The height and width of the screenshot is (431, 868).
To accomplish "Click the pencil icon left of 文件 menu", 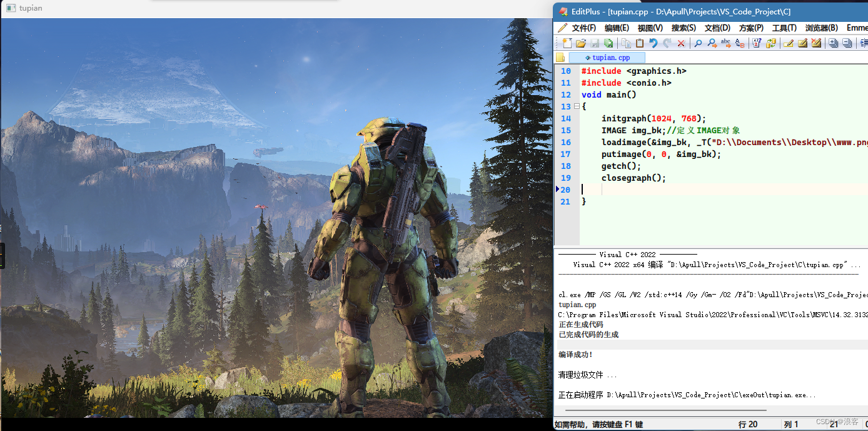I will pos(563,28).
